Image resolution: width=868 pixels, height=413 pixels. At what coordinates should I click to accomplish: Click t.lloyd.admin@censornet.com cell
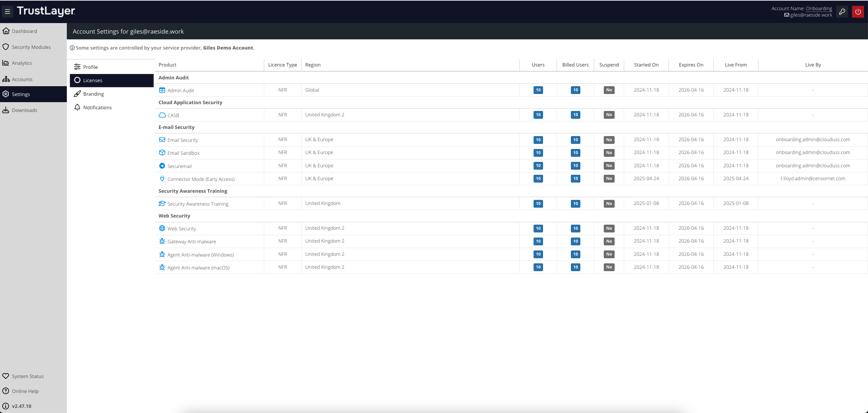[x=813, y=179]
